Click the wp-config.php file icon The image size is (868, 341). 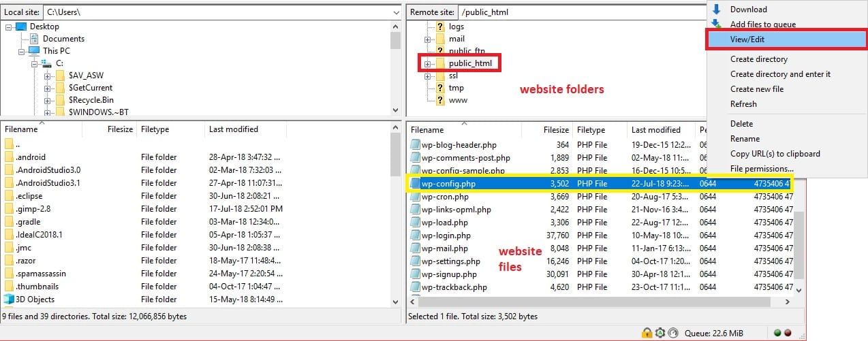(415, 184)
